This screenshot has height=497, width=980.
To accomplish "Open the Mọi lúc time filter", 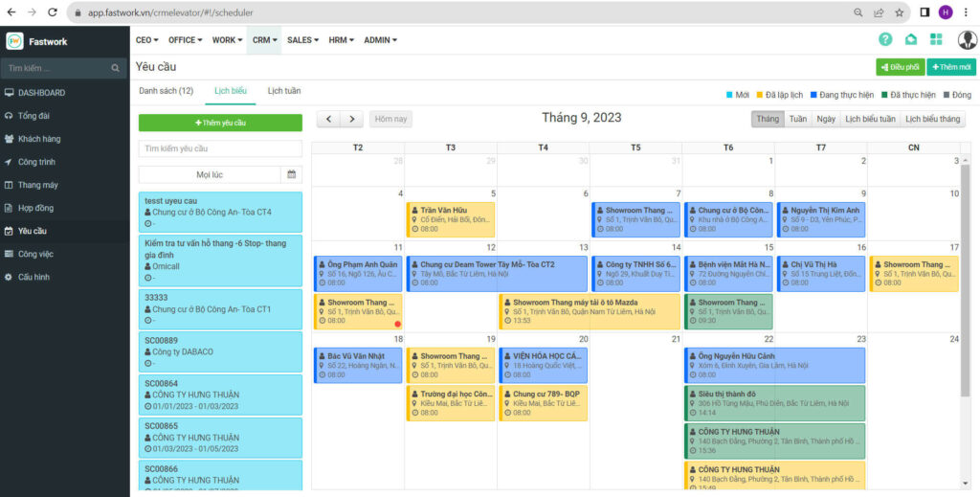I will [210, 174].
